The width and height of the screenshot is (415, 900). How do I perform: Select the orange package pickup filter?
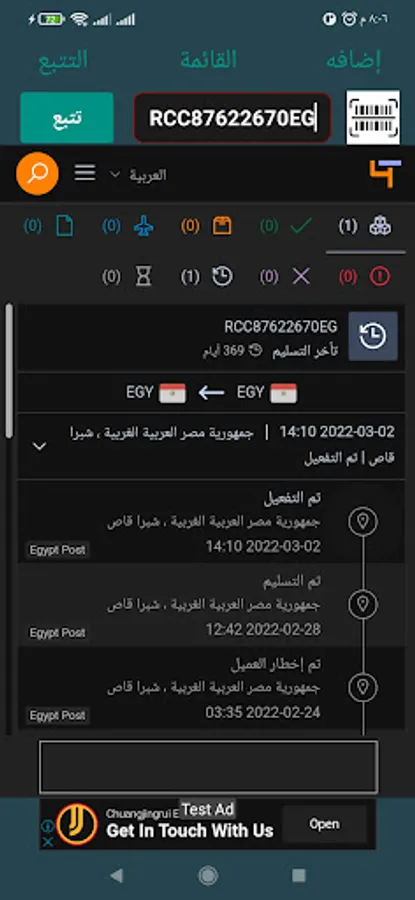(207, 227)
